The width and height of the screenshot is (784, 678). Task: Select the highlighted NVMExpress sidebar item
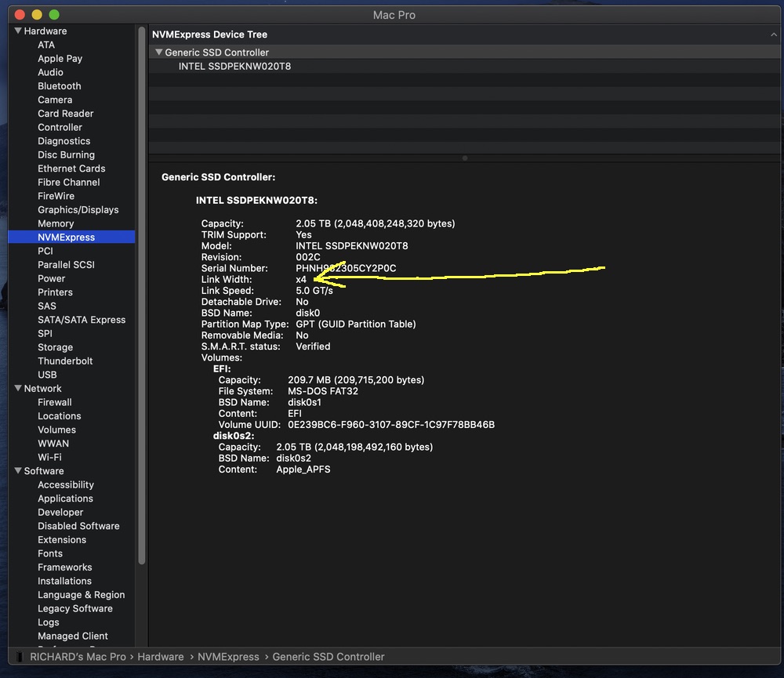point(71,237)
